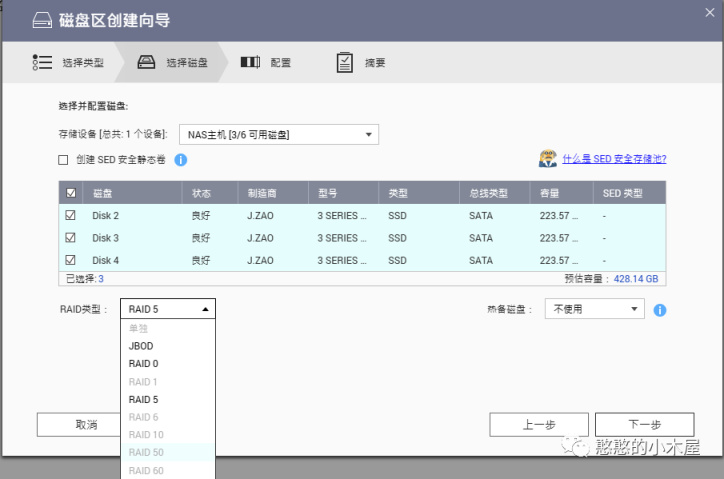Click the greyed single disk option

click(168, 328)
